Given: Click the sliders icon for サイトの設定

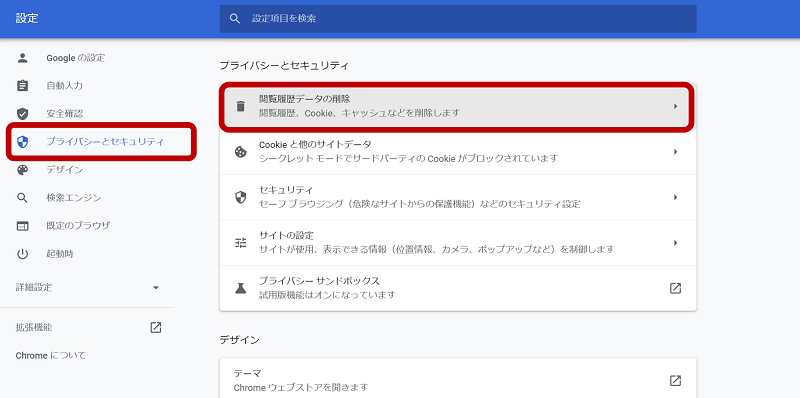Looking at the screenshot, I should (x=240, y=242).
